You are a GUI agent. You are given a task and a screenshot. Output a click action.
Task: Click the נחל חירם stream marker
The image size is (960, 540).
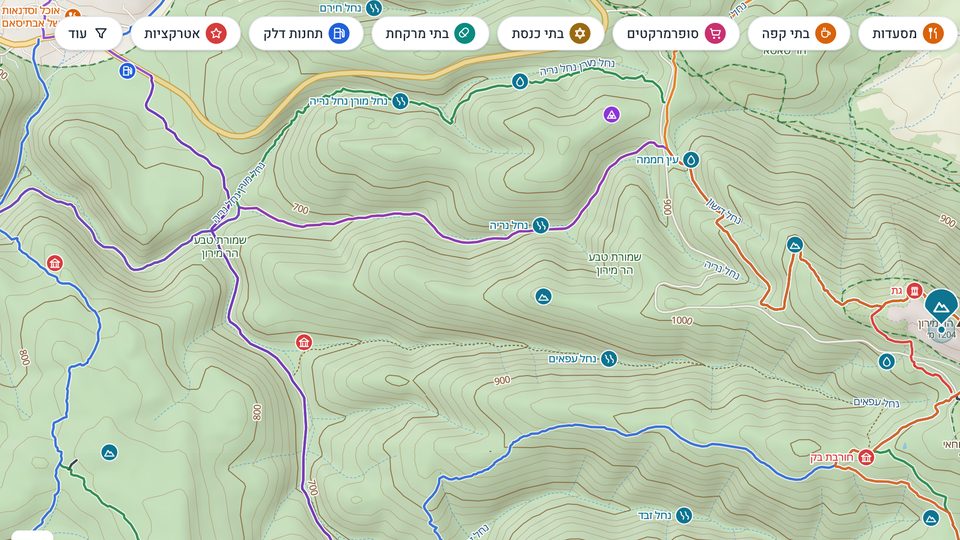click(373, 9)
